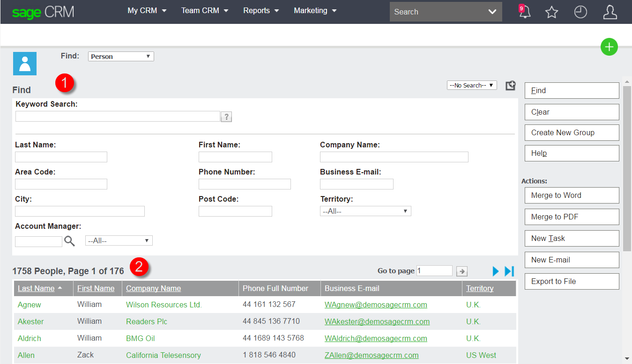Click the green plus New button
This screenshot has height=364, width=632.
[609, 47]
